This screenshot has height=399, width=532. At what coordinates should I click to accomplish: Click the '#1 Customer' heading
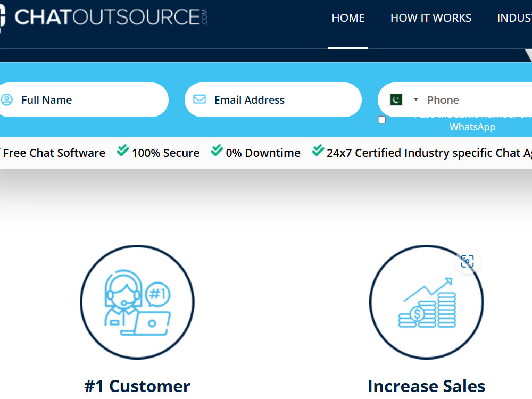click(137, 386)
